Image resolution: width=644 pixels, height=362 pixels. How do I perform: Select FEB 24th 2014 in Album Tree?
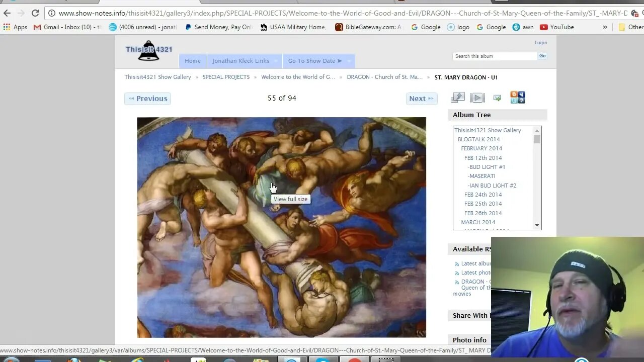pyautogui.click(x=483, y=195)
